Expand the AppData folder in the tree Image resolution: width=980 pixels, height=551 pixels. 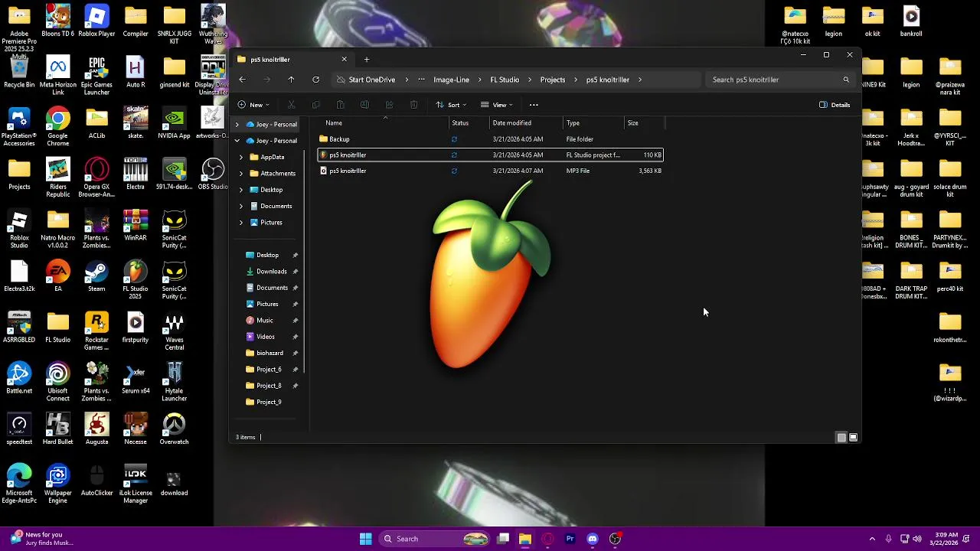tap(241, 157)
